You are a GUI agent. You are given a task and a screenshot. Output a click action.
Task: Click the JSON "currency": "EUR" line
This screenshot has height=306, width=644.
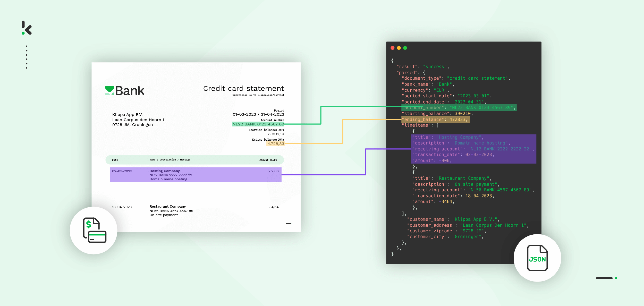pyautogui.click(x=425, y=90)
